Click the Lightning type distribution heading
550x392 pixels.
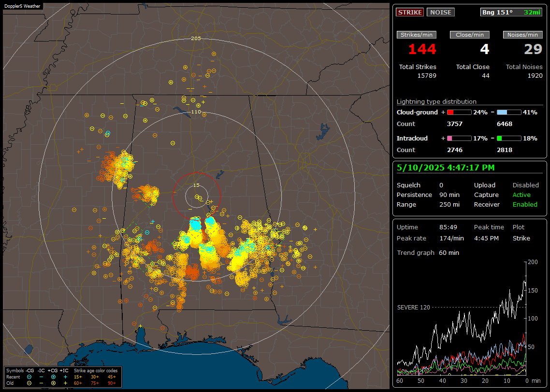pyautogui.click(x=436, y=101)
